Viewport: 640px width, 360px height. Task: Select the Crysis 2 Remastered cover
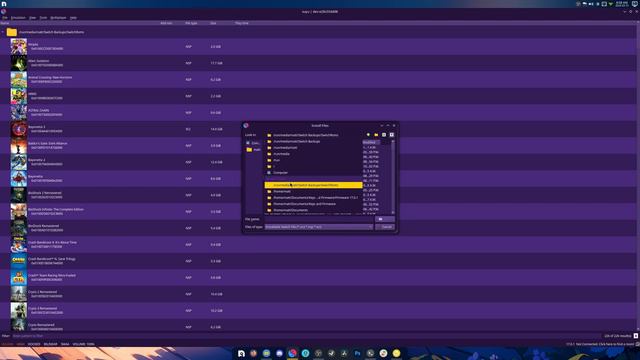click(18, 294)
